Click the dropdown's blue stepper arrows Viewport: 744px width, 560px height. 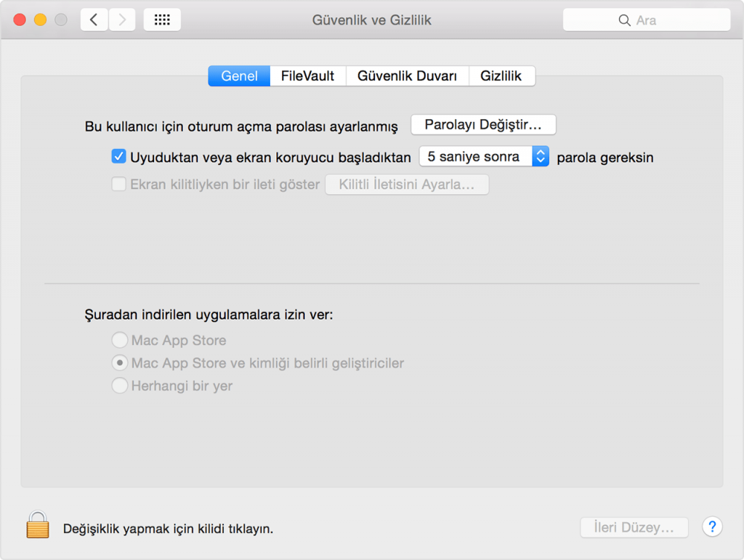coord(541,155)
